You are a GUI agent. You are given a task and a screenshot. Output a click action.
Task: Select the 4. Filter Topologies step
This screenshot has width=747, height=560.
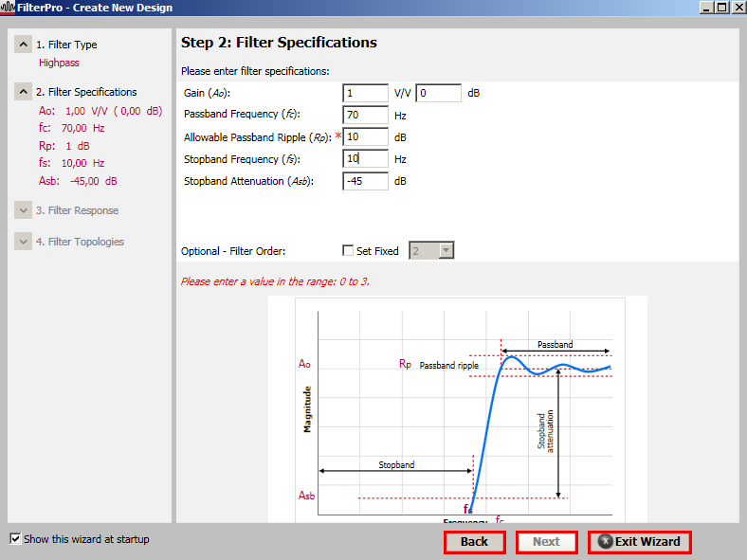point(80,242)
